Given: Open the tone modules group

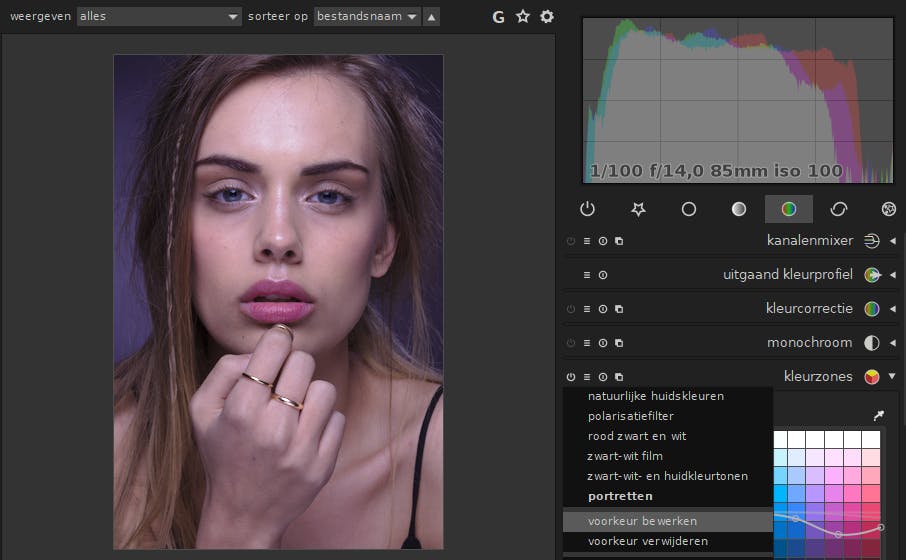Looking at the screenshot, I should tap(738, 209).
